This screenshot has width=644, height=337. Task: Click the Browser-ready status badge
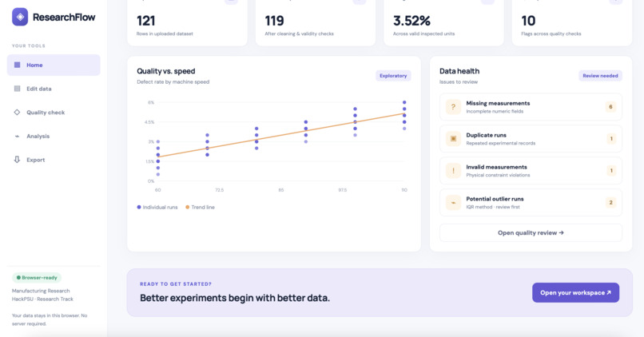click(x=37, y=278)
